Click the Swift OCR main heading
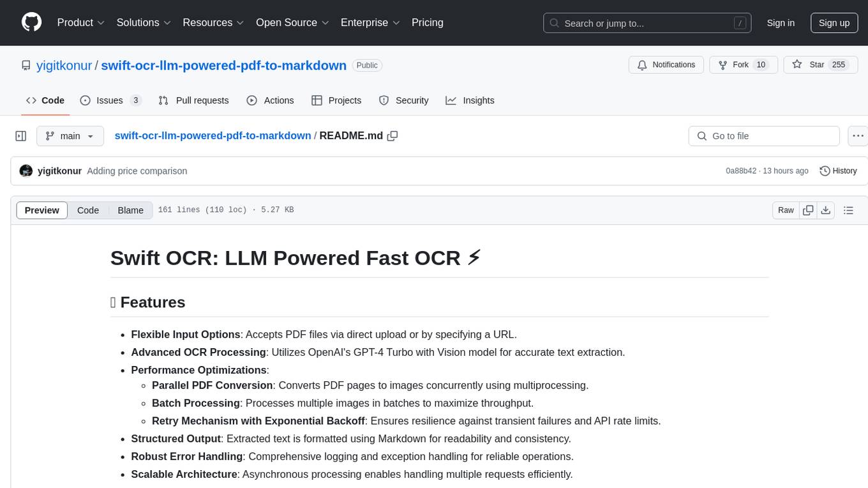 [x=296, y=257]
